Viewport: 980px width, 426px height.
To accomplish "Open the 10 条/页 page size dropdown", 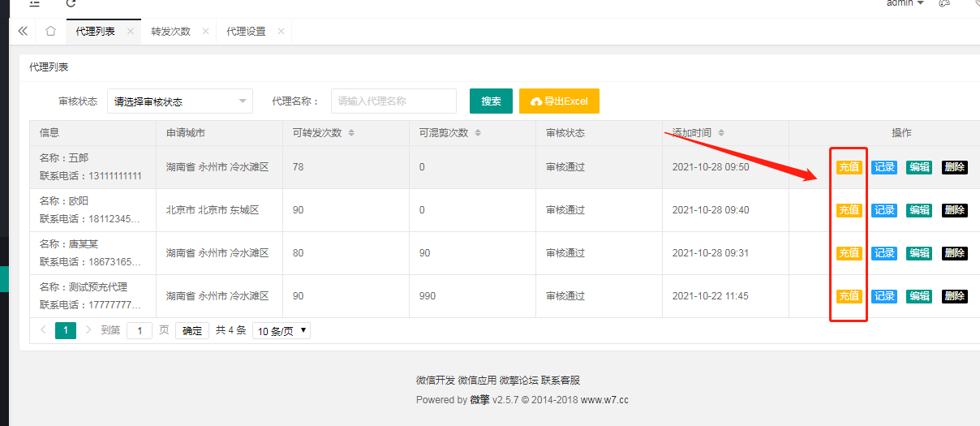I will [x=282, y=331].
